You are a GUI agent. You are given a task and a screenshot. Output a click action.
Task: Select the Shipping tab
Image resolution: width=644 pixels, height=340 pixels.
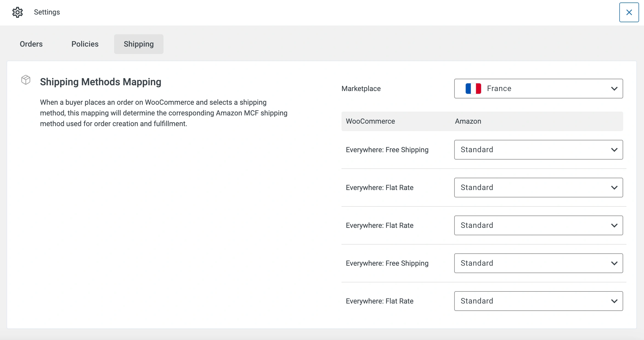coord(139,44)
